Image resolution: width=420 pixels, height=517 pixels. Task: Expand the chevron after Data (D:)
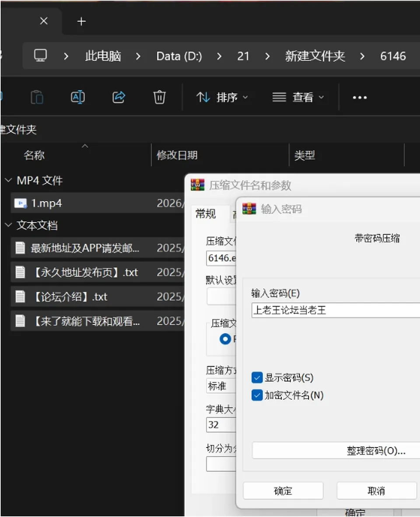coord(219,56)
